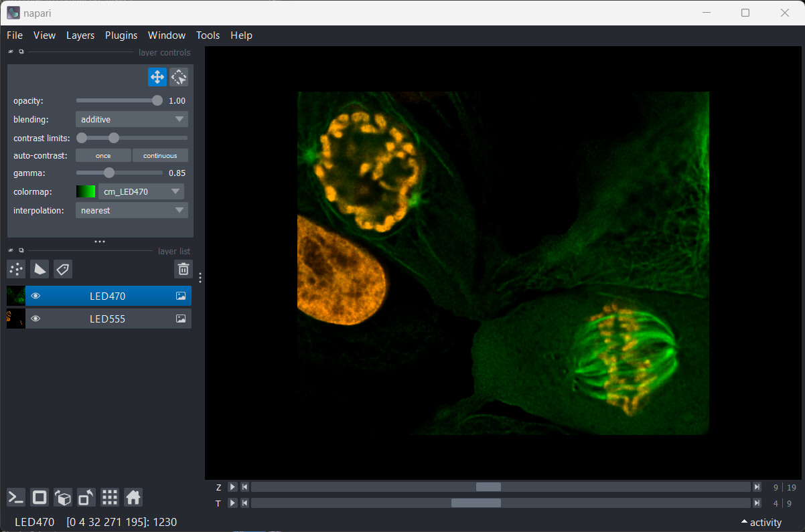Image resolution: width=805 pixels, height=532 pixels.
Task: Open the integrated IPython console
Action: click(15, 497)
